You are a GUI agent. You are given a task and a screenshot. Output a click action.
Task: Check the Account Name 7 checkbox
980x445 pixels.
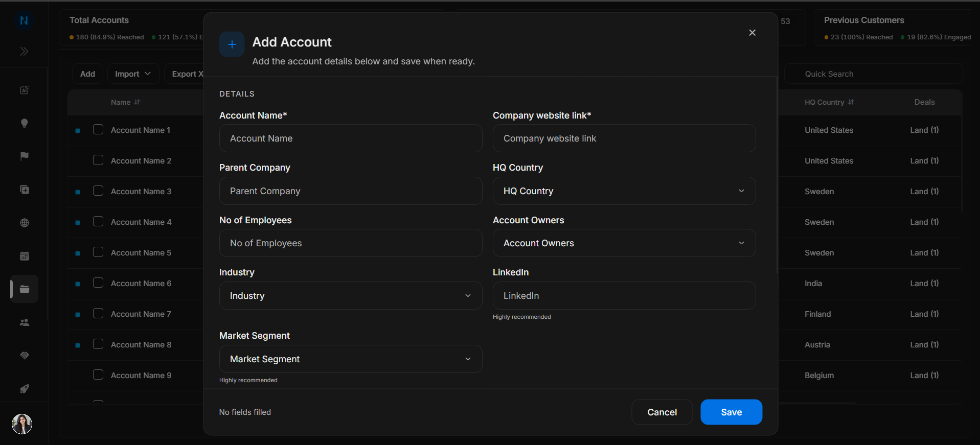[x=98, y=314]
